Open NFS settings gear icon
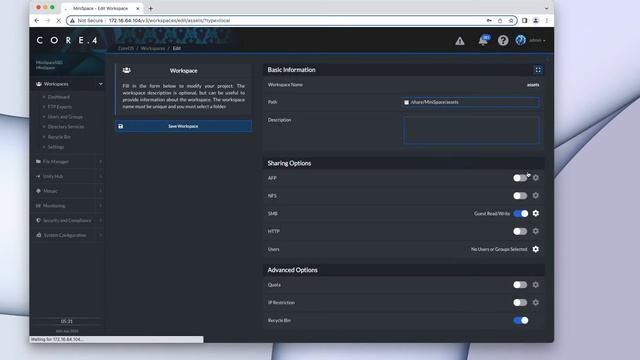This screenshot has width=640, height=360. click(x=536, y=196)
